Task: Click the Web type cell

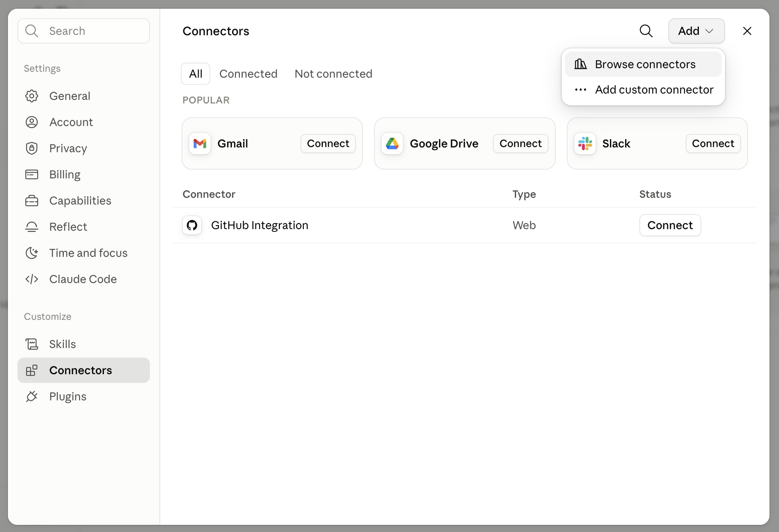Action: click(x=524, y=225)
